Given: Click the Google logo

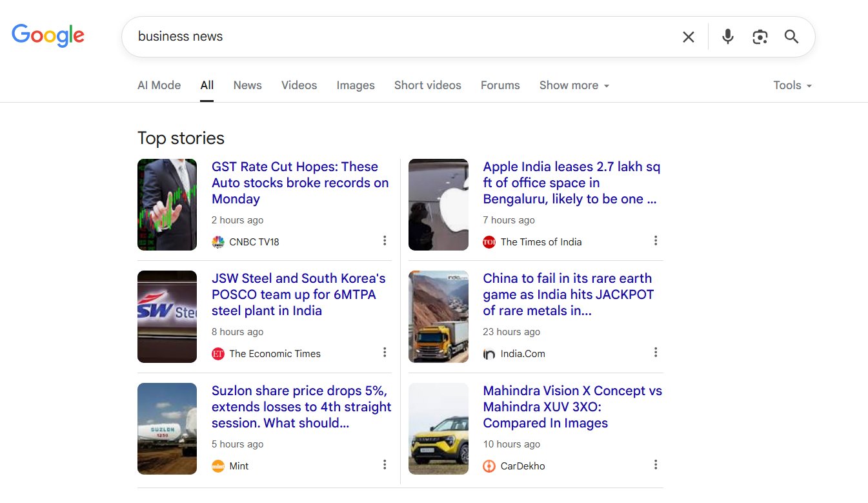Looking at the screenshot, I should coord(48,36).
